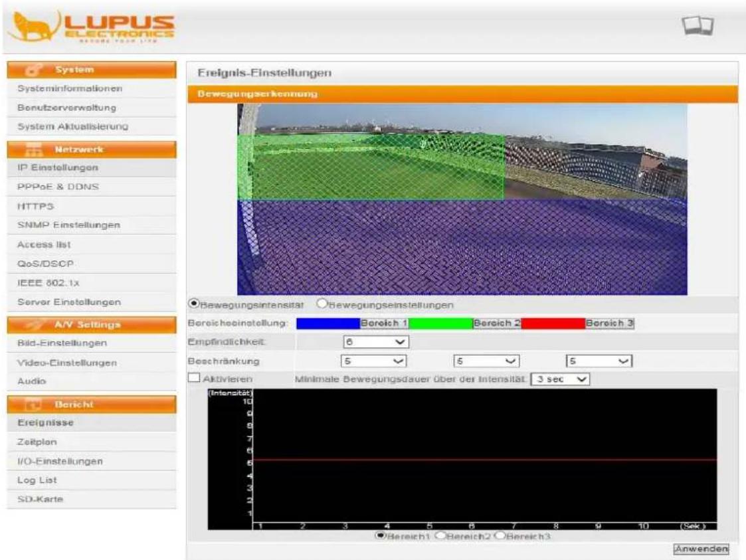Screen dimensions: 746x560
Task: Open System Aktualisierung menu entry
Action: 92,127
